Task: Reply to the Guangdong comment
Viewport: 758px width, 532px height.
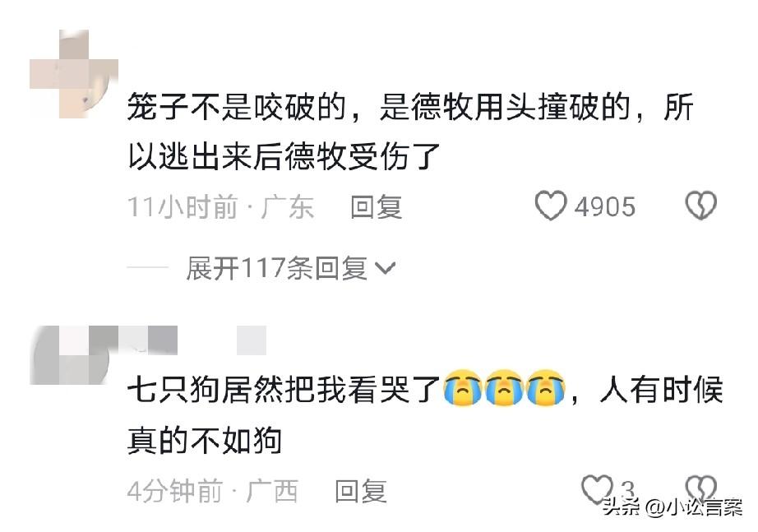Action: point(376,207)
